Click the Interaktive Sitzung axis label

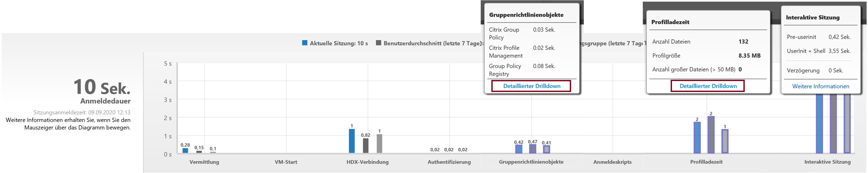click(827, 162)
